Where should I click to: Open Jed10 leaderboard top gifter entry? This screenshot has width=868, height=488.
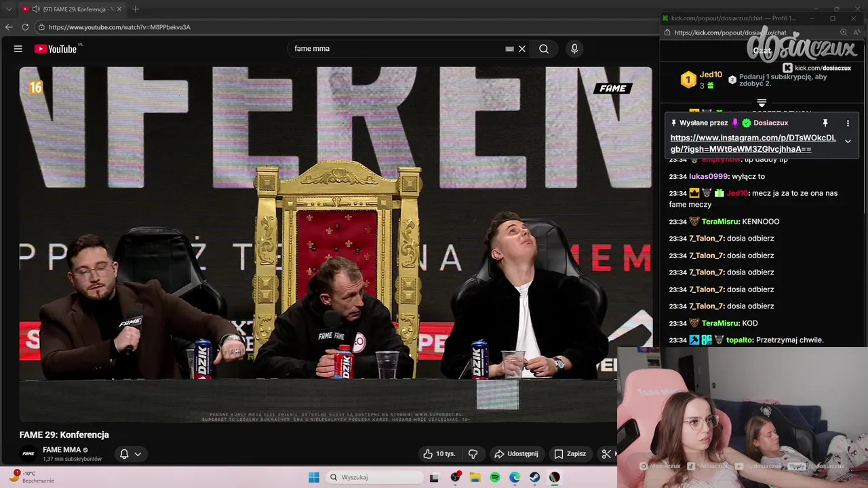click(x=702, y=80)
